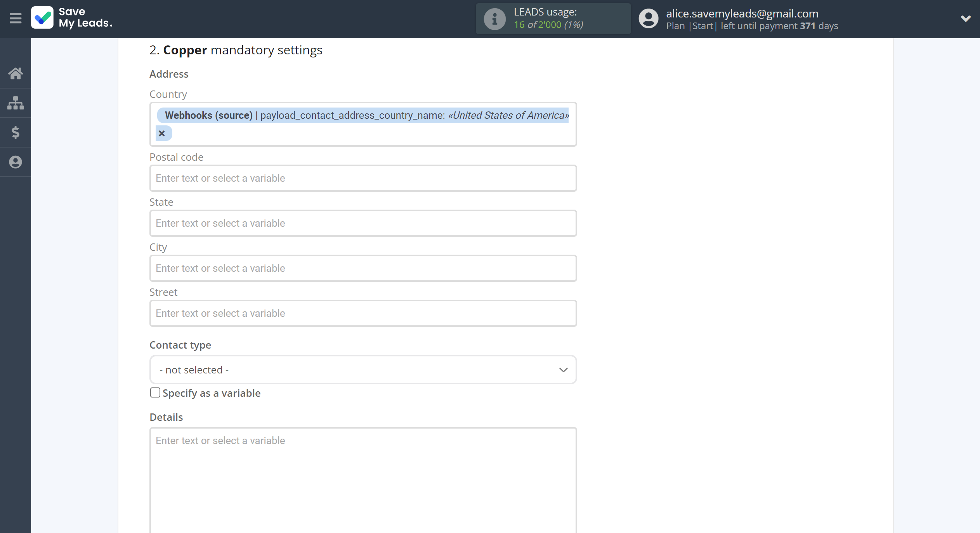Enable Specify as a variable checkbox
Image resolution: width=980 pixels, height=533 pixels.
click(x=155, y=393)
